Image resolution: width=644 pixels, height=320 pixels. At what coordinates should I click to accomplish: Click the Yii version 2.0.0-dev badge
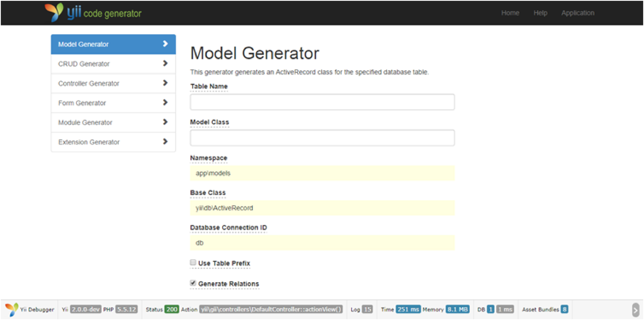pos(85,310)
